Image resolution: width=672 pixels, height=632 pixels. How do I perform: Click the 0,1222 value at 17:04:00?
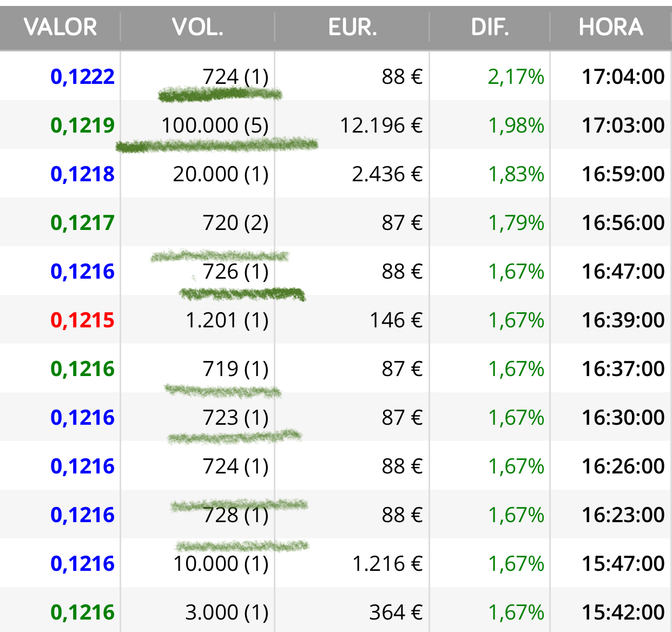82,77
